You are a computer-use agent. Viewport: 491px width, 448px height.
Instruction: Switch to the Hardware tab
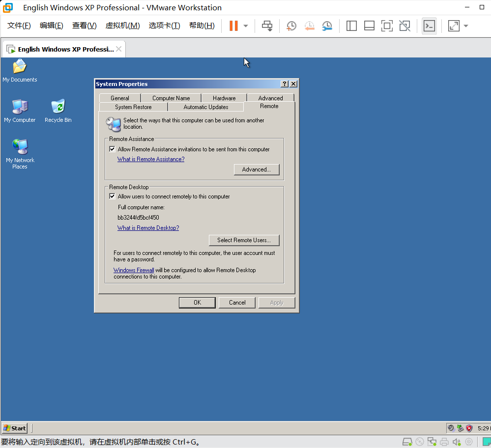224,98
